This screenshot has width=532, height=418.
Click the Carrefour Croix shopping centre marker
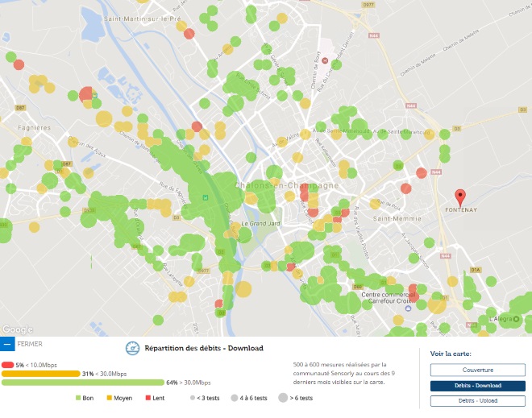(x=409, y=307)
